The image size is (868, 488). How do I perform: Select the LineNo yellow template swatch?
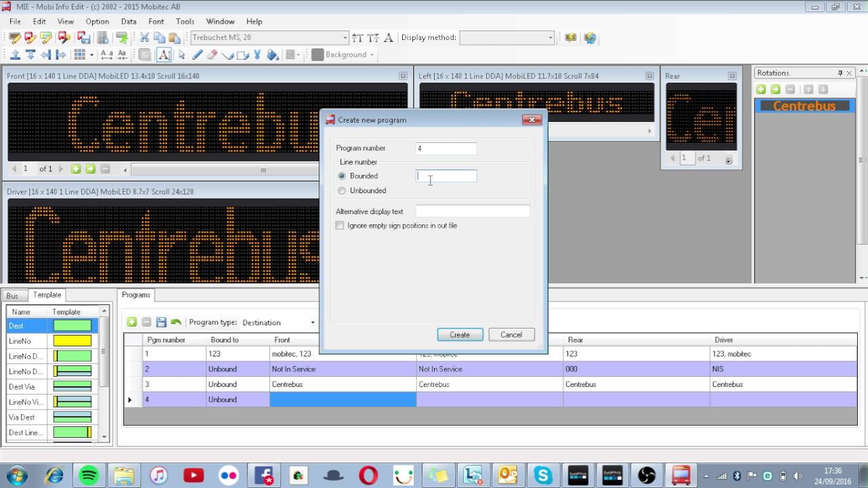pyautogui.click(x=72, y=341)
